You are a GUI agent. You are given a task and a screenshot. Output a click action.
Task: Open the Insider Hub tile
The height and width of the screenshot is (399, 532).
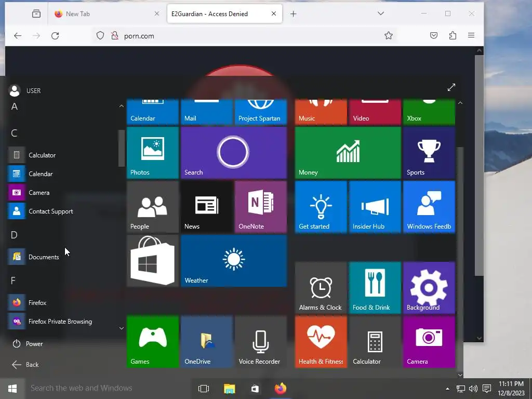pos(375,207)
